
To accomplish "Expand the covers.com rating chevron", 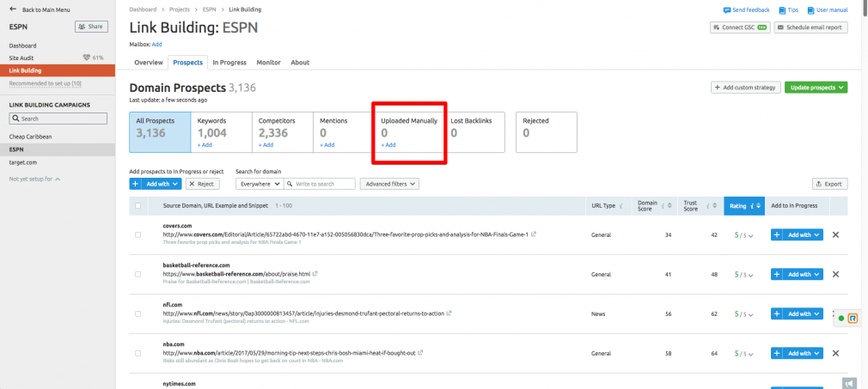I will (x=751, y=236).
